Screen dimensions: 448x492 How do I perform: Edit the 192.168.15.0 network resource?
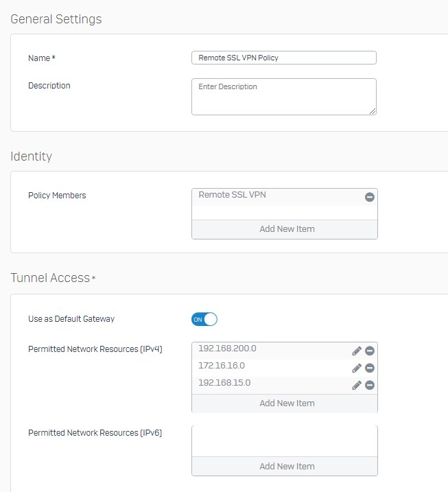click(357, 386)
